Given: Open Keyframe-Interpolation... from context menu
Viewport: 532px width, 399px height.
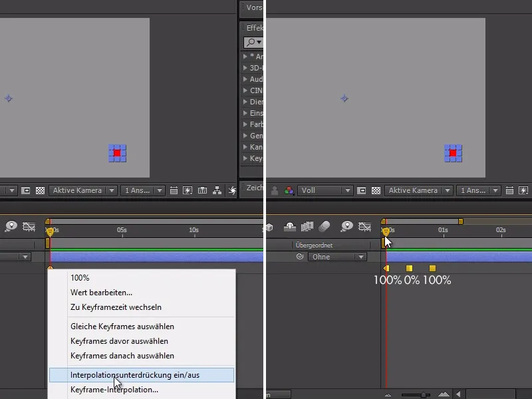Looking at the screenshot, I should point(114,390).
